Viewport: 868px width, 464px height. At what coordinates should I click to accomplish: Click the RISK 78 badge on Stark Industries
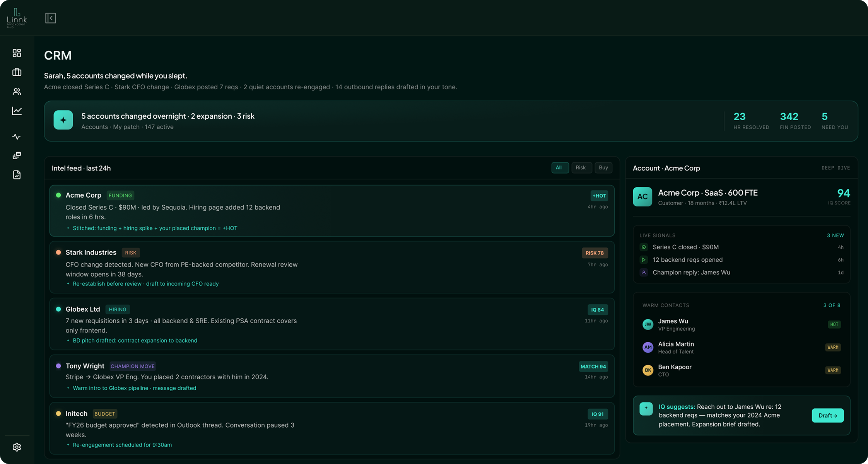point(595,253)
